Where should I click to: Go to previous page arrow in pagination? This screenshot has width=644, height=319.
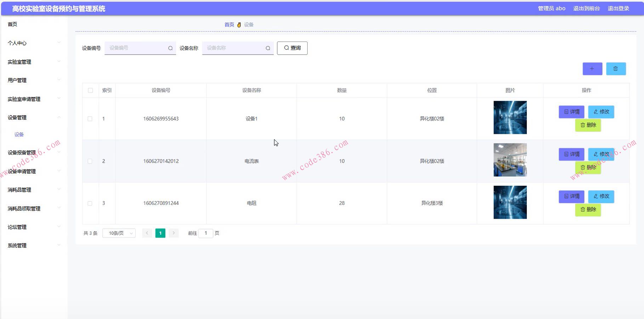147,233
